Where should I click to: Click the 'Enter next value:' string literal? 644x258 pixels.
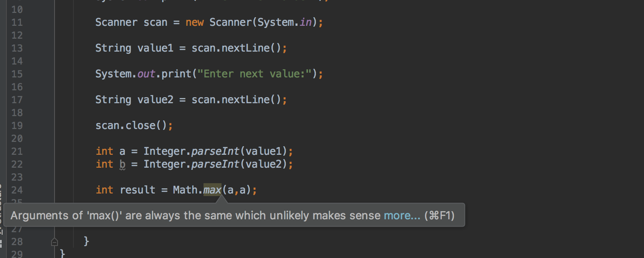257,74
